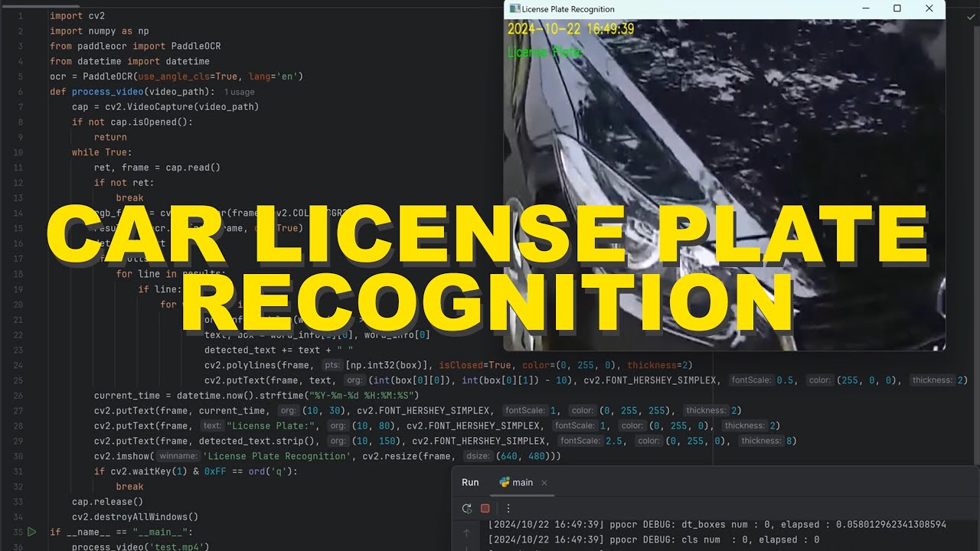Viewport: 980px width, 551px height.
Task: Click 'if not cap.isOpened():' line
Action: coord(132,122)
